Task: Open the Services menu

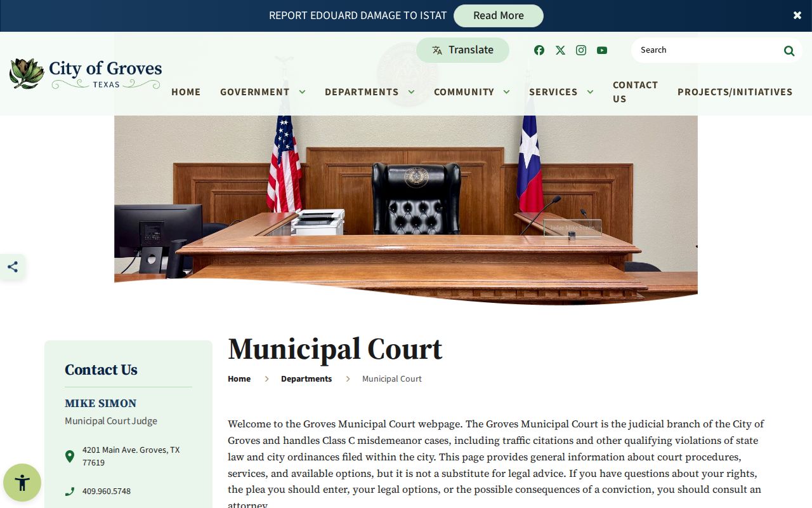Action: pos(553,92)
